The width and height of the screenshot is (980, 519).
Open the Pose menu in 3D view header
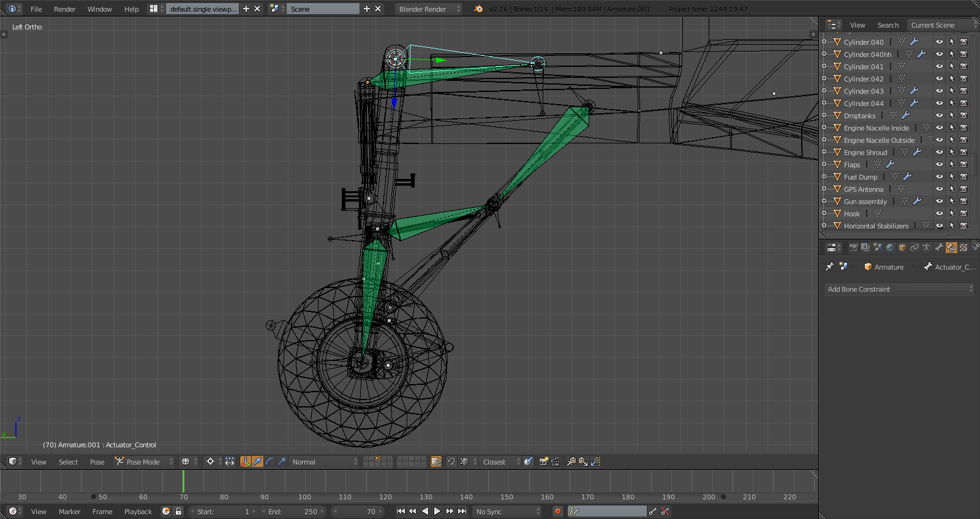97,461
